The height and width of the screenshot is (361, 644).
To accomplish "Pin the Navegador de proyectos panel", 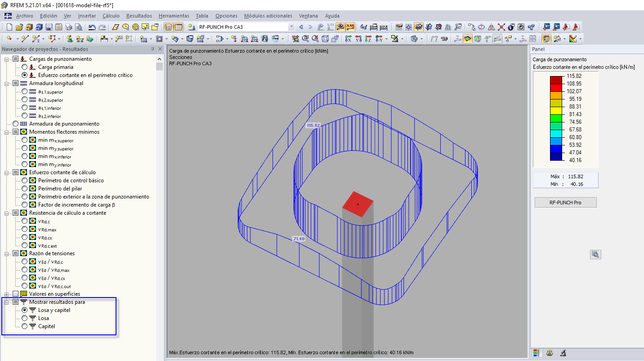I will pyautogui.click(x=153, y=49).
